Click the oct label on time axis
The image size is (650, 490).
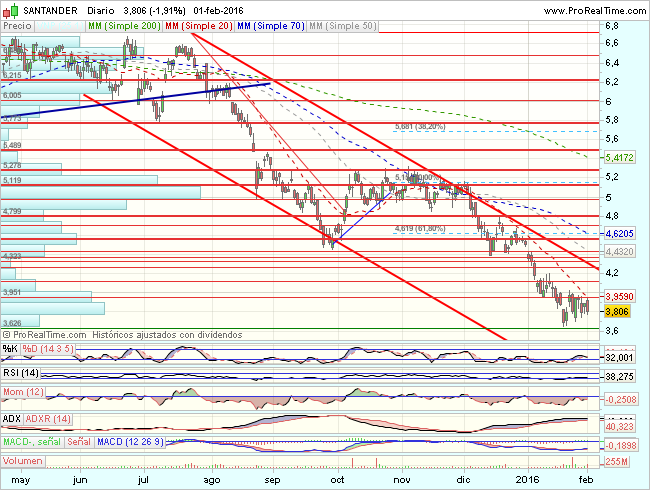click(337, 480)
